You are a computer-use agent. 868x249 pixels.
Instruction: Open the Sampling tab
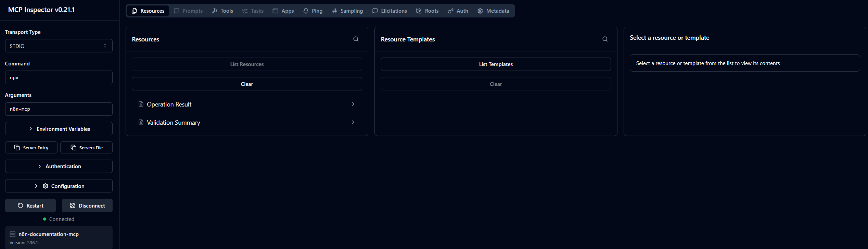(x=347, y=11)
